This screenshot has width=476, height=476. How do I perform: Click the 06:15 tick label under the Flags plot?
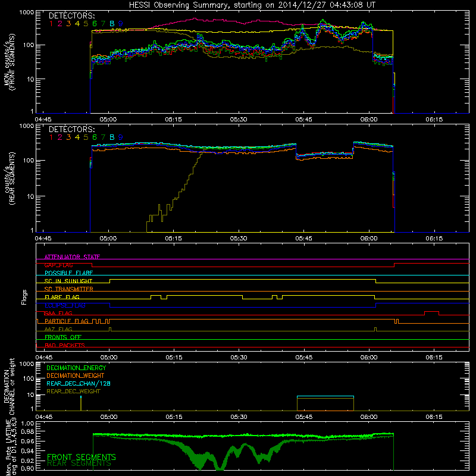coord(434,358)
